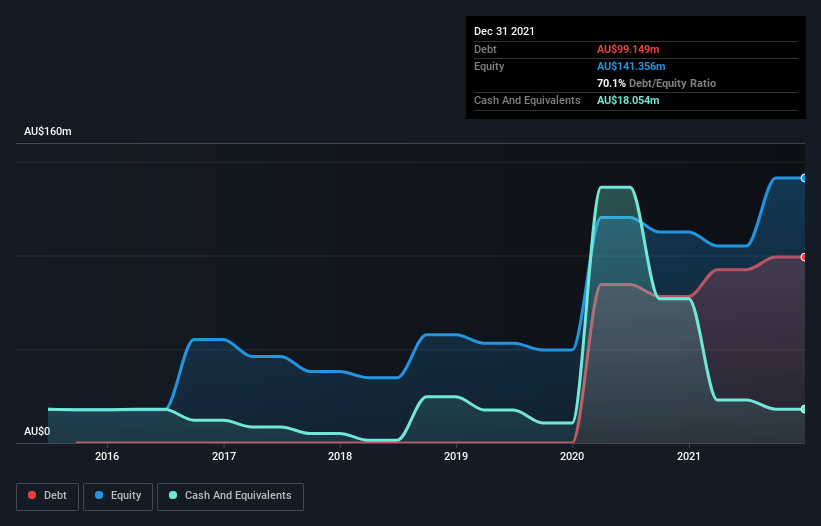This screenshot has width=821, height=526.
Task: Toggle Cash And Equivalents legend button
Action: (230, 496)
